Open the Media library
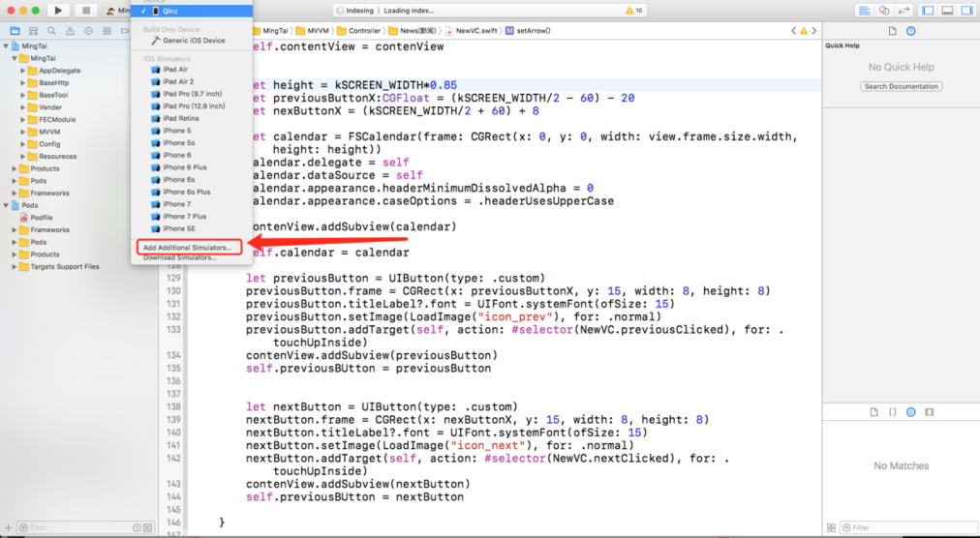 point(929,412)
